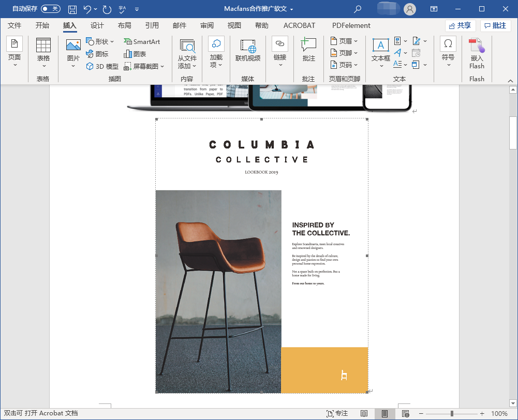Switch to Web layout view

pos(406,414)
